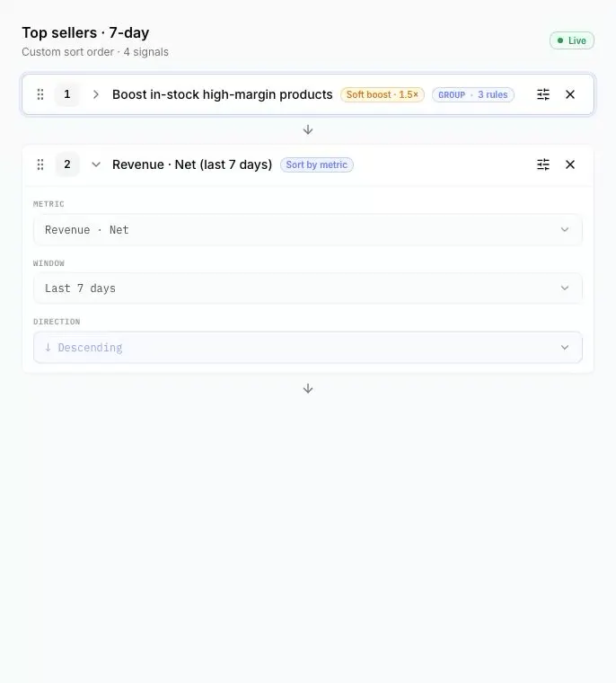Click the Boost in-stock high-margin products title
This screenshot has height=683, width=616.
(x=223, y=94)
